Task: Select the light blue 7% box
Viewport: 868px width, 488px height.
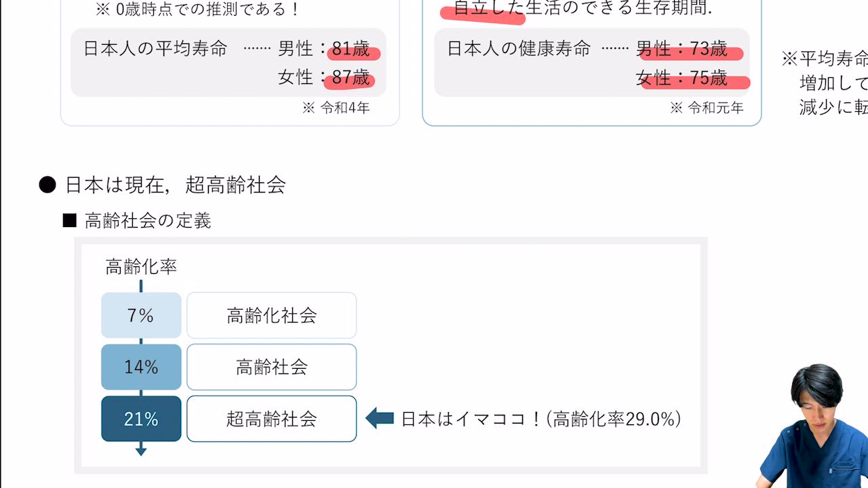Action: (141, 315)
